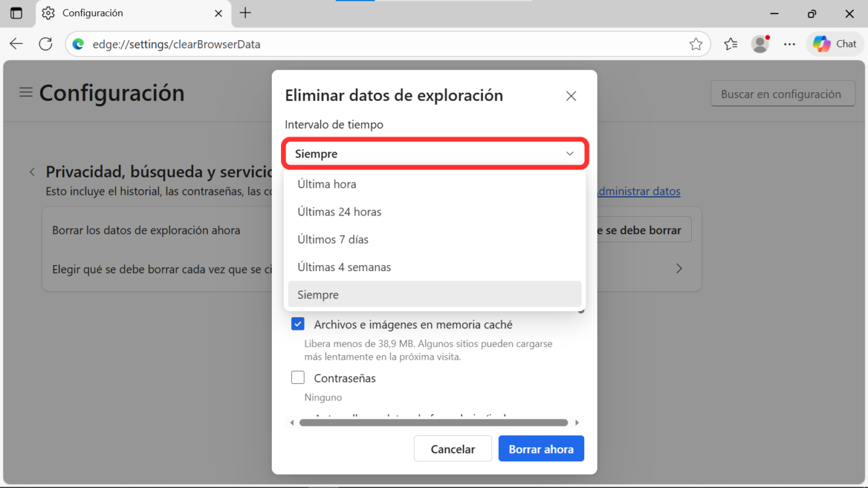This screenshot has width=868, height=488.
Task: Open the user profile icon
Action: point(760,44)
